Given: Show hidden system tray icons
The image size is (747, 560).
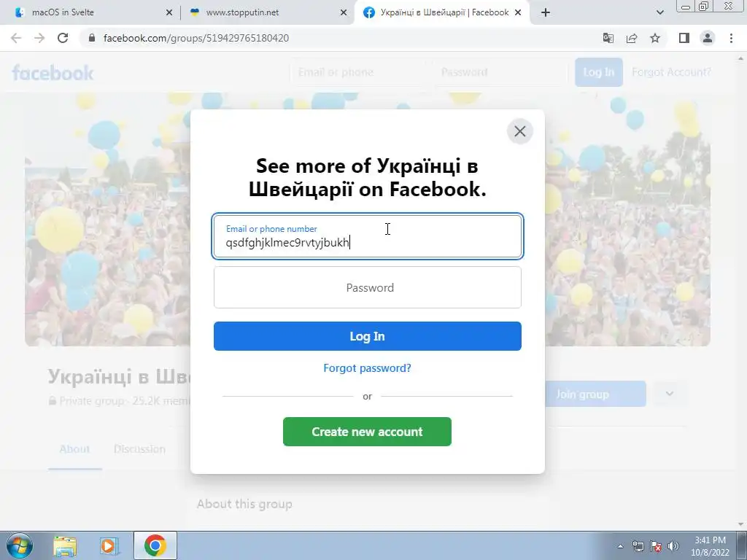Looking at the screenshot, I should pos(620,547).
